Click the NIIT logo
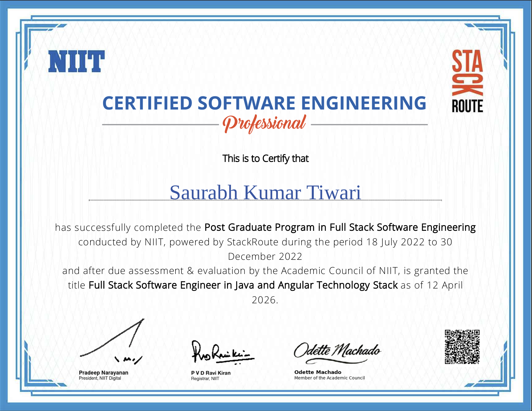 coord(77,61)
